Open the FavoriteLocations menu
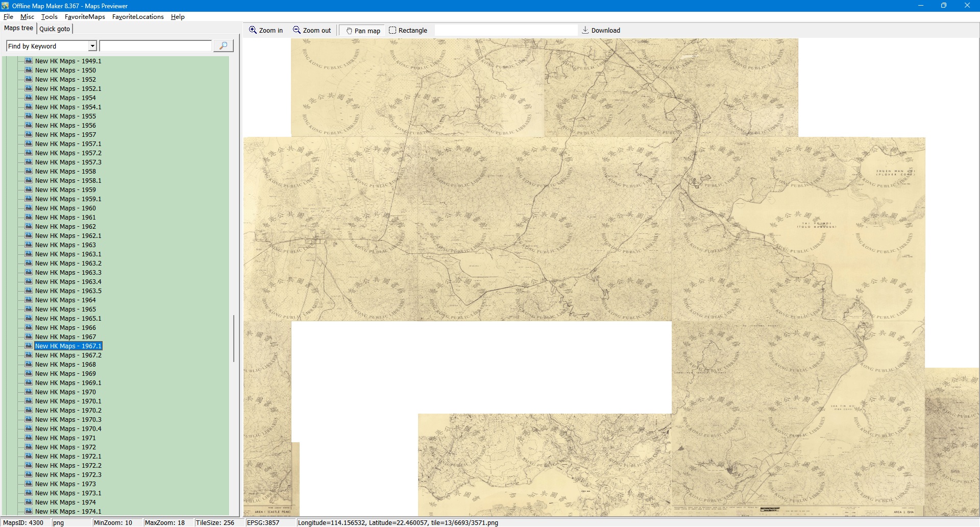The width and height of the screenshot is (980, 527). tap(138, 17)
